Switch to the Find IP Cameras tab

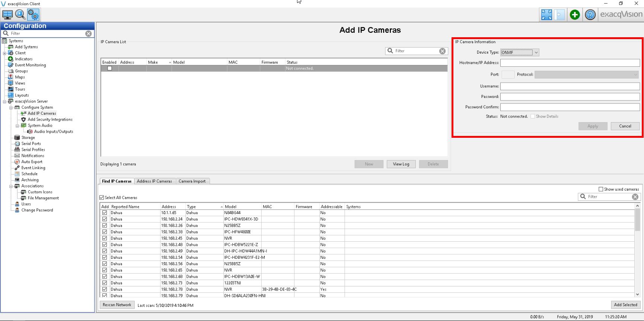click(117, 181)
